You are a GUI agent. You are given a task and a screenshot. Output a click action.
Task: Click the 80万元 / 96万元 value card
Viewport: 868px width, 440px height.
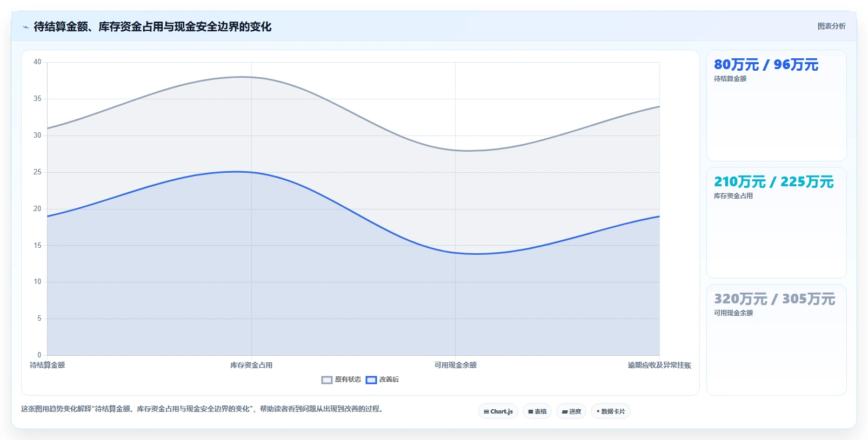point(776,105)
